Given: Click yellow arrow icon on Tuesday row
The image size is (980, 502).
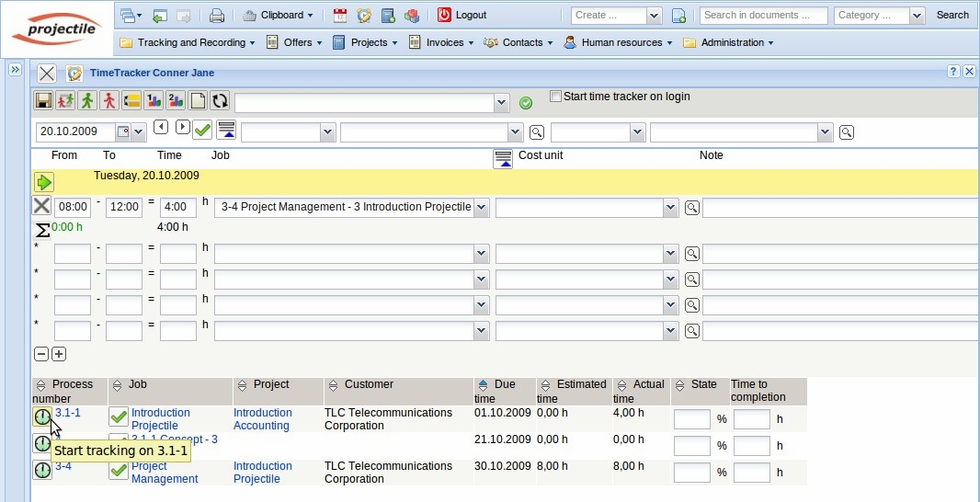Looking at the screenshot, I should (x=44, y=182).
